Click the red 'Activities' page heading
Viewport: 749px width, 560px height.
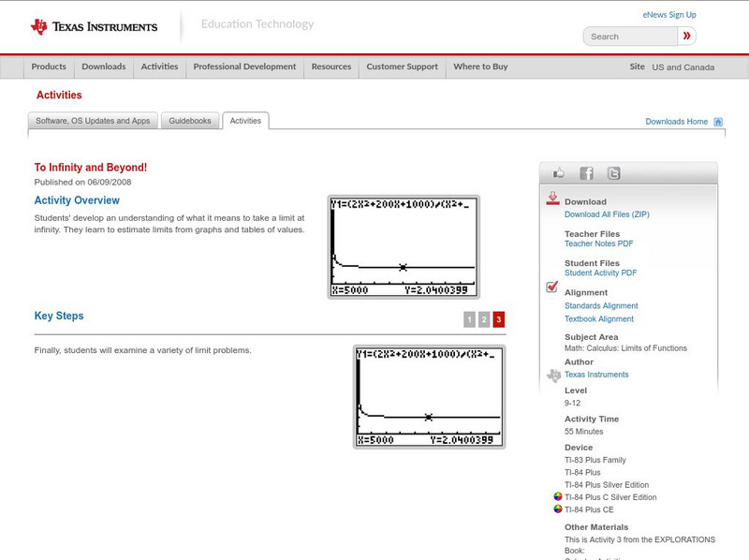tap(59, 96)
